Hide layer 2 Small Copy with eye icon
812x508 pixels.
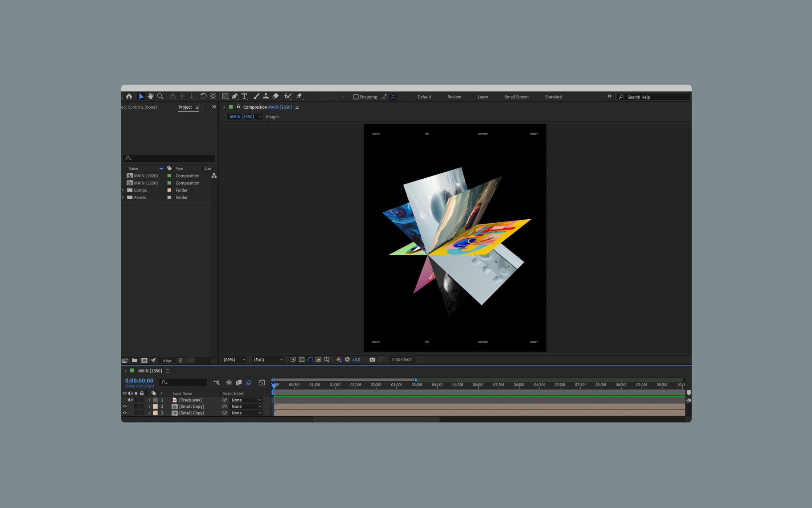pos(125,406)
